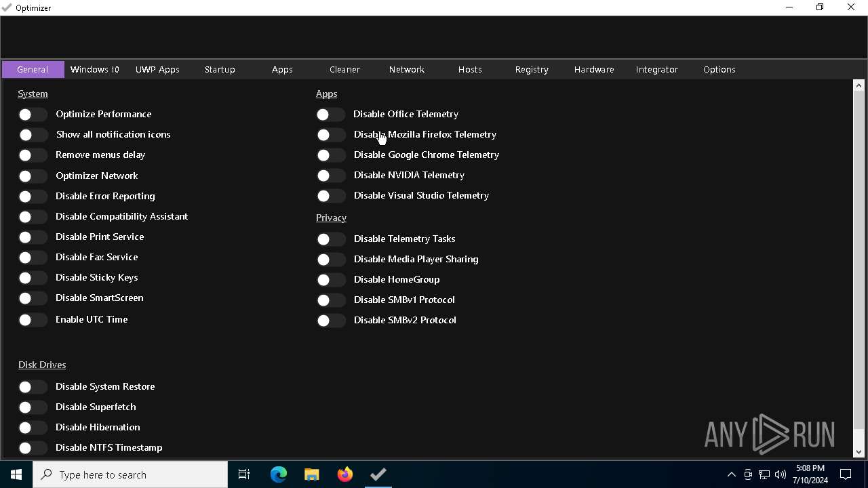
Task: Turn on Optimizer Network toggle
Action: (x=33, y=176)
